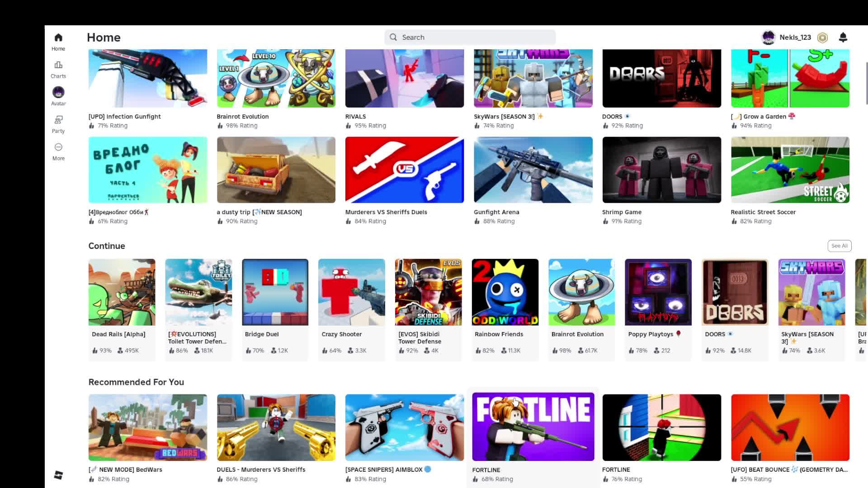868x488 pixels.
Task: Open the Robux hexagon icon
Action: pos(822,38)
